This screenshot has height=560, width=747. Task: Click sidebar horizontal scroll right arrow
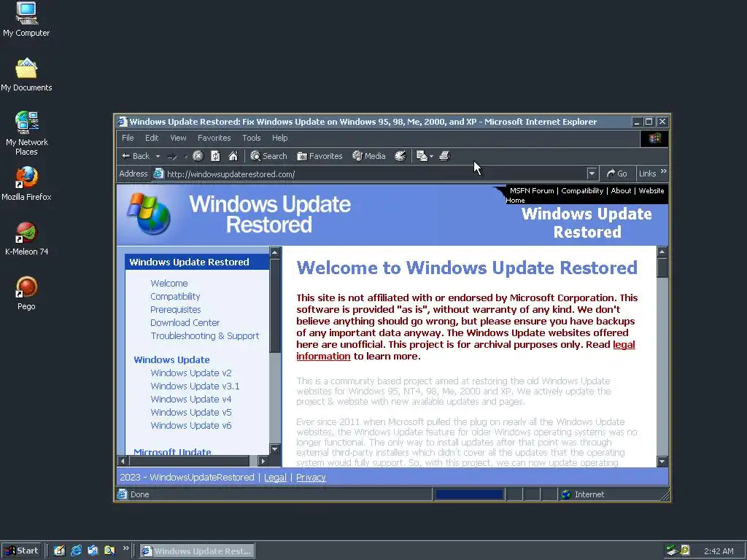point(263,461)
